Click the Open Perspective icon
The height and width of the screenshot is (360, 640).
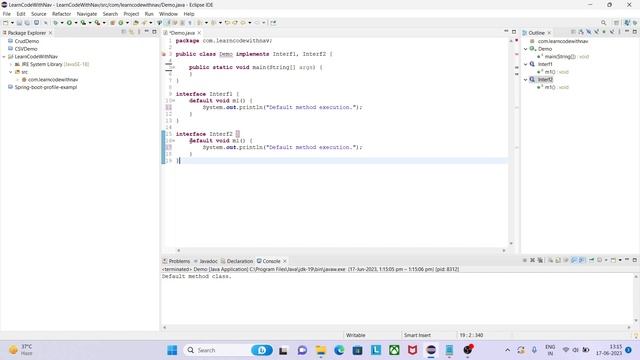616,23
